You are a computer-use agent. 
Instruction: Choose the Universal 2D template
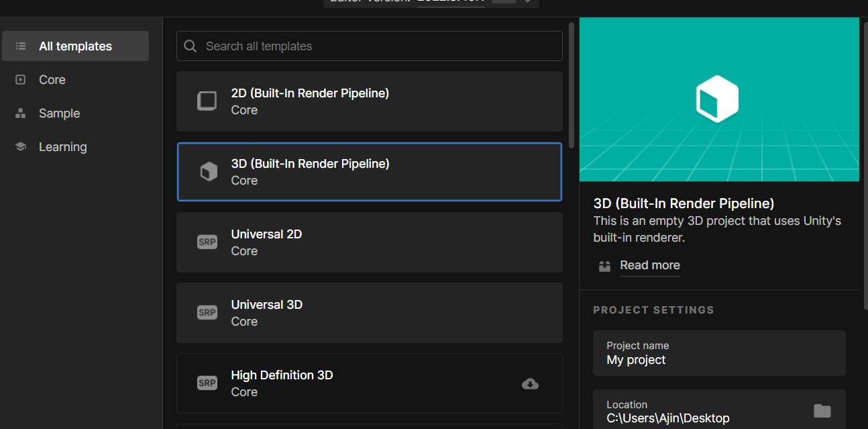tap(370, 242)
